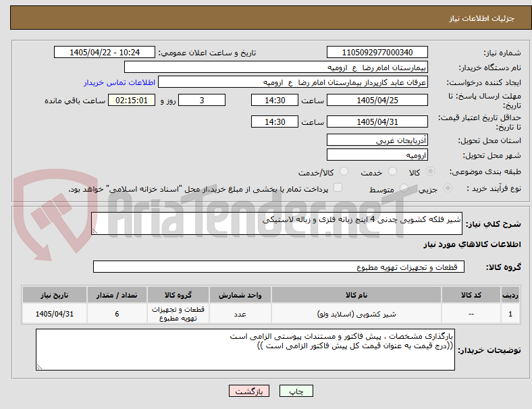Click the row number cell 1
The width and height of the screenshot is (532, 409).
click(510, 314)
